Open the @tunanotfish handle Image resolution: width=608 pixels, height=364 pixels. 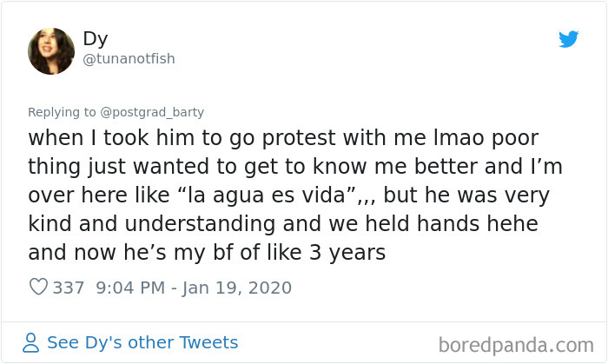(129, 59)
